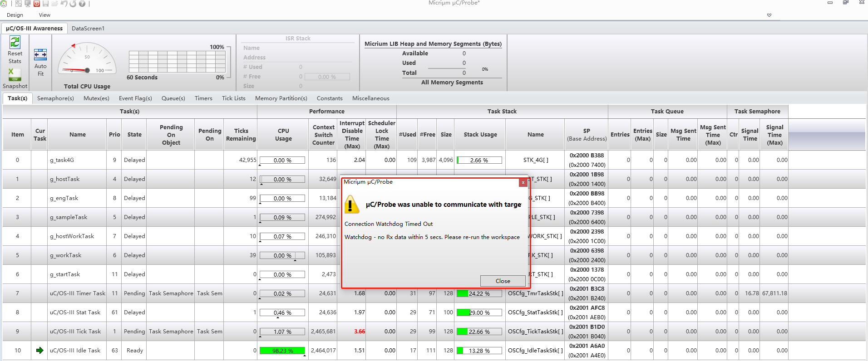Click the workspace grid layout toolbar icon
Screen dimensions: 868x361
19,4
